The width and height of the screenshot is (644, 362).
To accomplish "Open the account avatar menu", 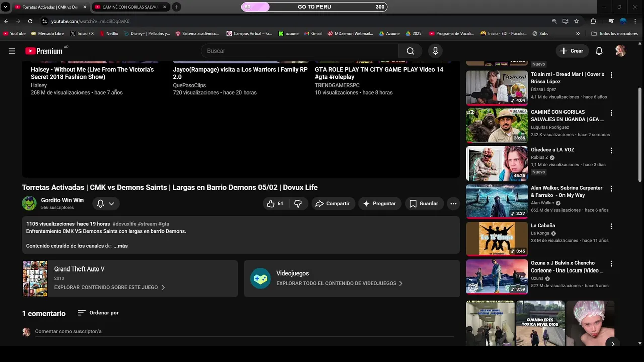I will click(620, 51).
